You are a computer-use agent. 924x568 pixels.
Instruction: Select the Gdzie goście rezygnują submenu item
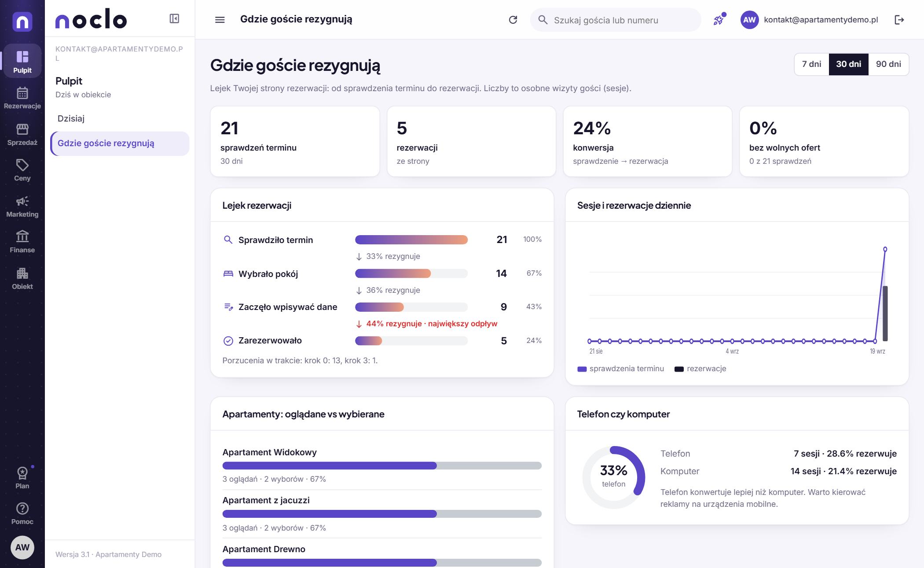pyautogui.click(x=120, y=144)
